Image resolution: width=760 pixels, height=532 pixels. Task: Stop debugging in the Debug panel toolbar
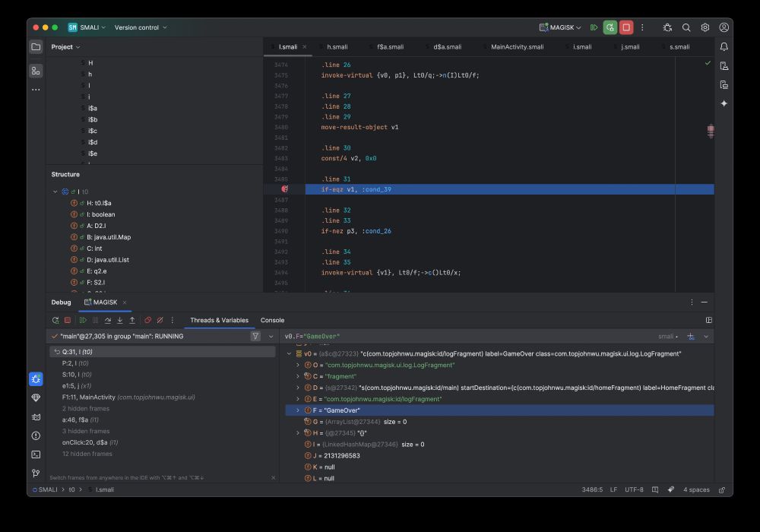[68, 320]
